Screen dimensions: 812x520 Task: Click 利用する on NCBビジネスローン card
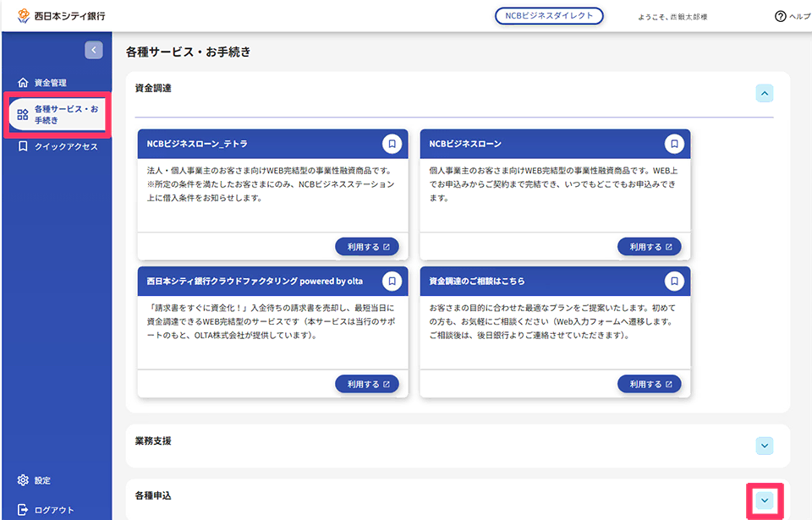(650, 247)
